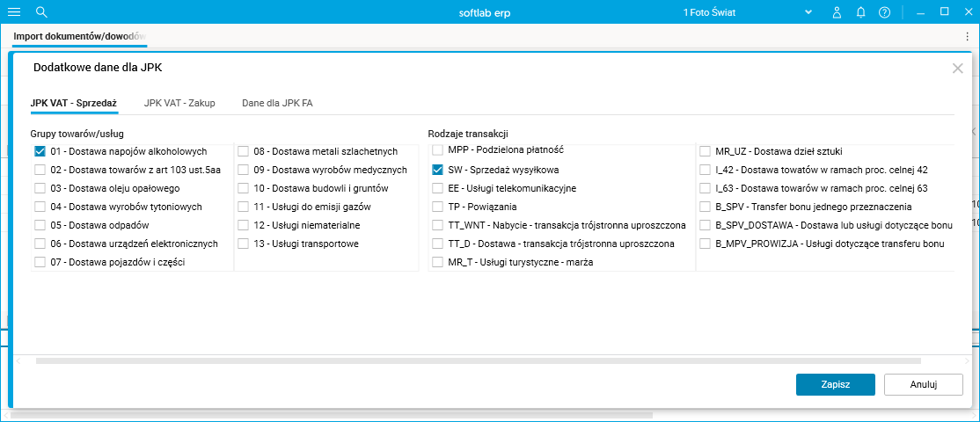This screenshot has height=422, width=980.
Task: Click the help question mark icon
Action: pyautogui.click(x=884, y=12)
